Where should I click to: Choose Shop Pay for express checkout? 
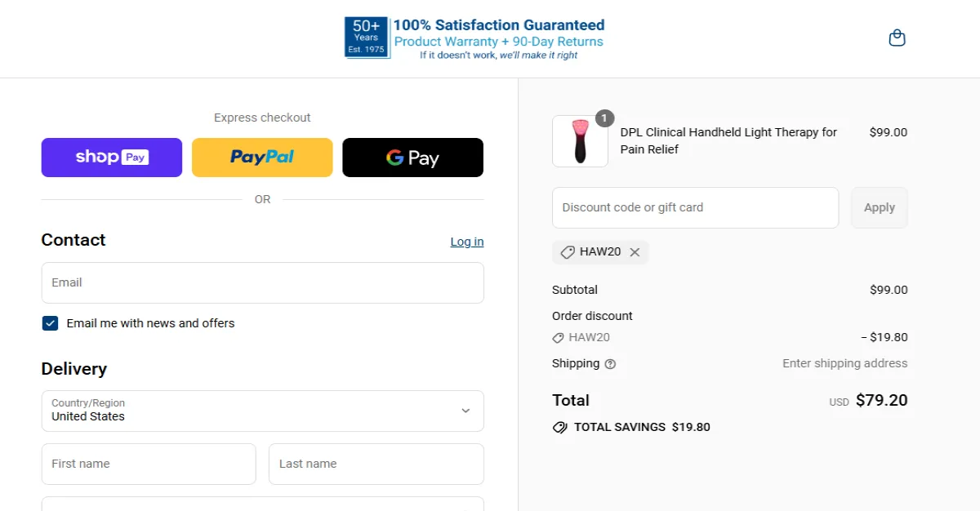pyautogui.click(x=111, y=157)
